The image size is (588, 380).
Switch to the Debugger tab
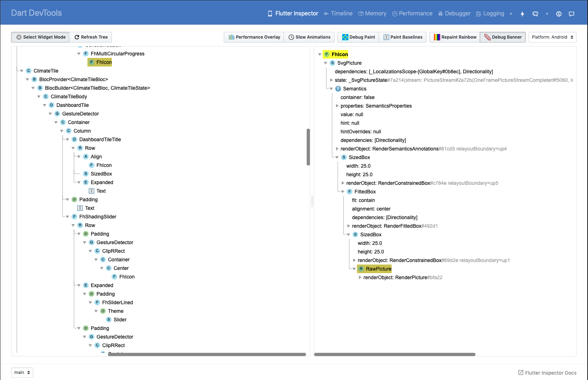[x=454, y=14]
